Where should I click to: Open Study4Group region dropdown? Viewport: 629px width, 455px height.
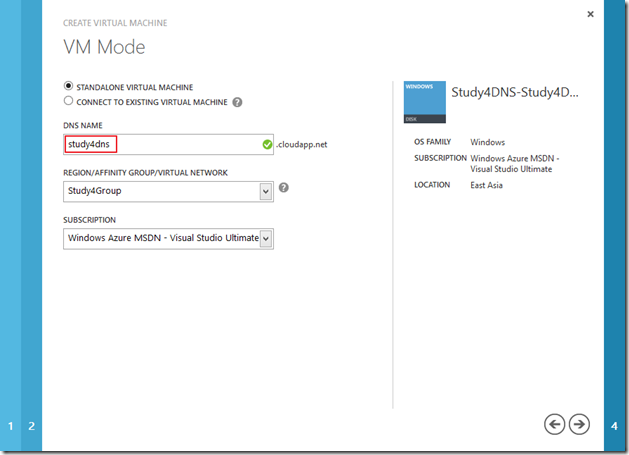pyautogui.click(x=168, y=191)
